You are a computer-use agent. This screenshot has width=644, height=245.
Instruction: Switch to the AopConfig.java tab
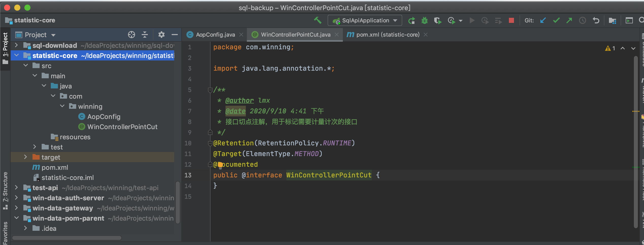click(216, 35)
